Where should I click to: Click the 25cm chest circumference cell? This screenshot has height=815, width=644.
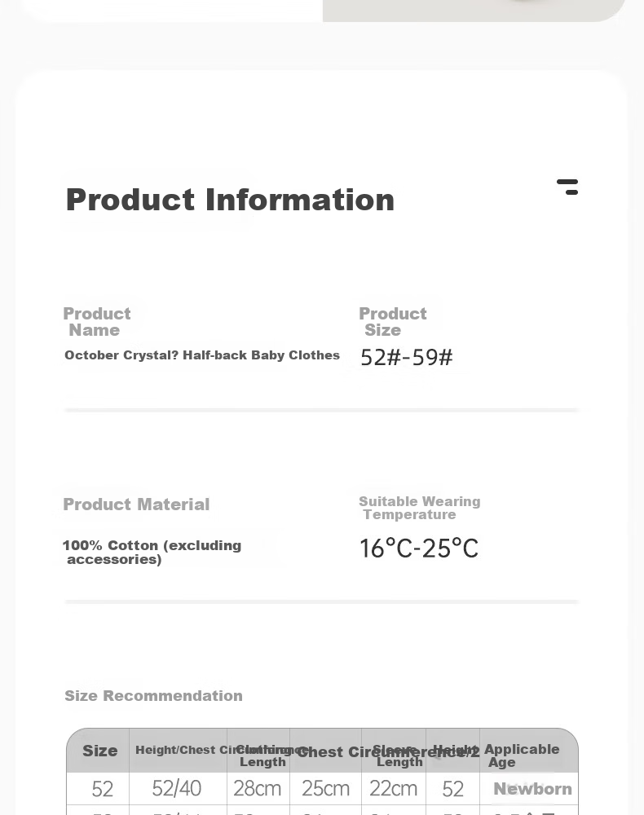tap(325, 788)
